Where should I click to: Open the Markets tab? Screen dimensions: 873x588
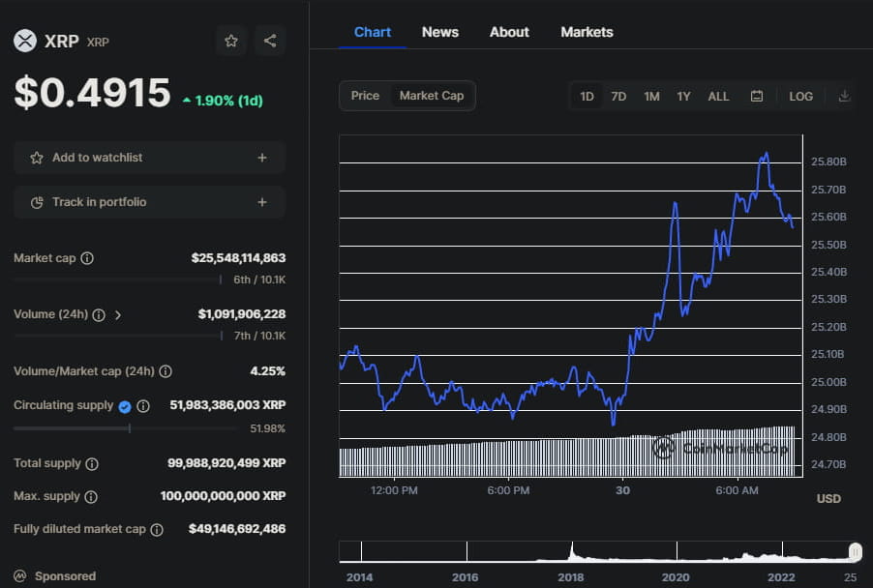587,31
